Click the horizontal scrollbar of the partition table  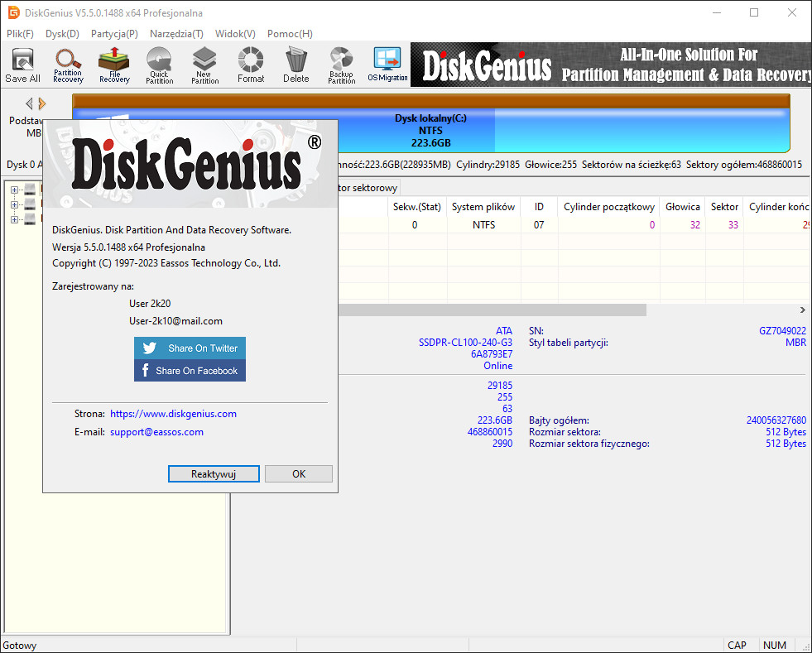pyautogui.click(x=492, y=310)
